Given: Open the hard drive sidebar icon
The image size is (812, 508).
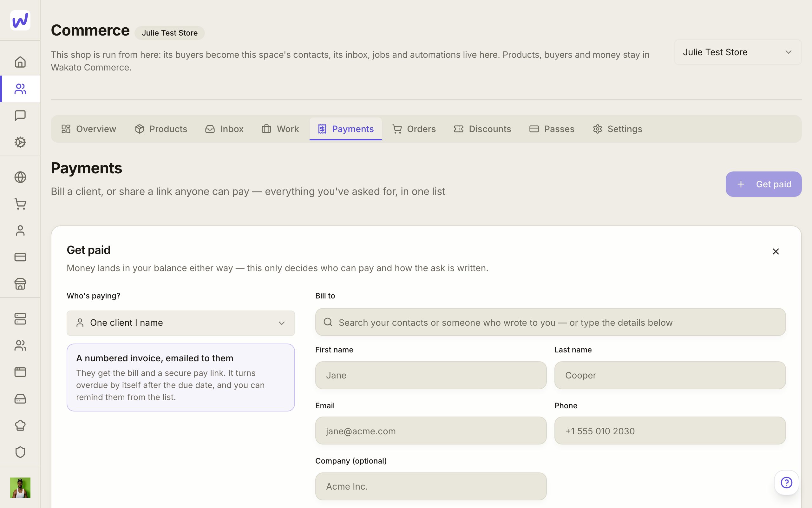Looking at the screenshot, I should click(20, 399).
